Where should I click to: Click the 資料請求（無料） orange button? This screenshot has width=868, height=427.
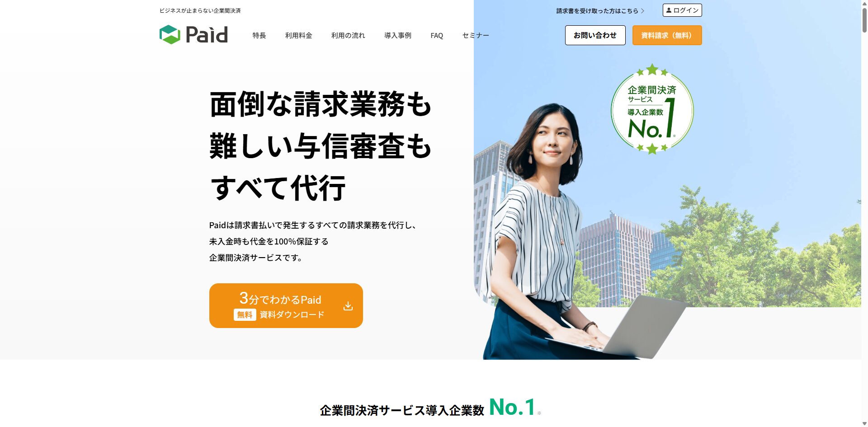point(667,35)
